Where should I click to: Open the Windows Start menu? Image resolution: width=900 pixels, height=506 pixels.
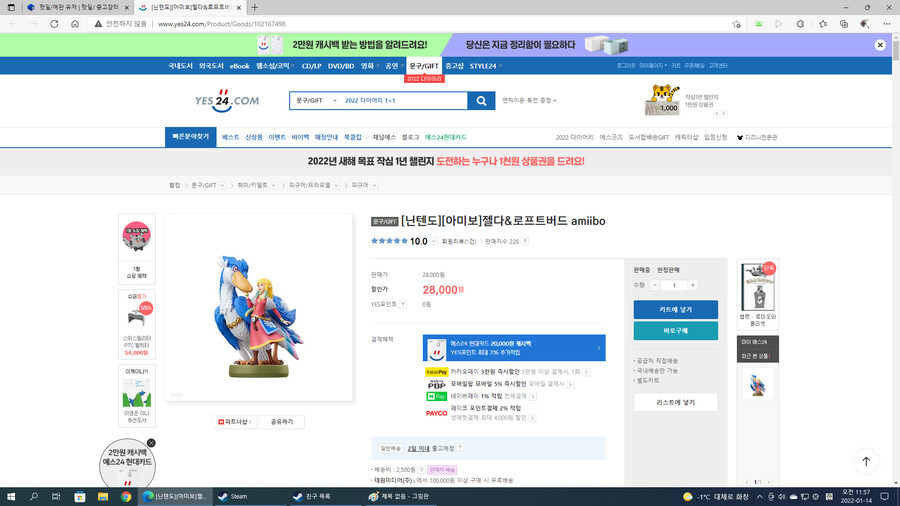[10, 497]
